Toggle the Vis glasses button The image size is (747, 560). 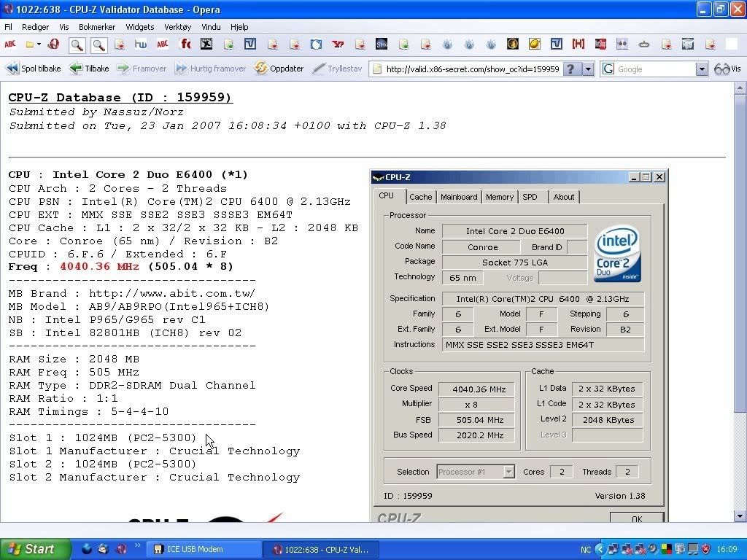point(728,69)
